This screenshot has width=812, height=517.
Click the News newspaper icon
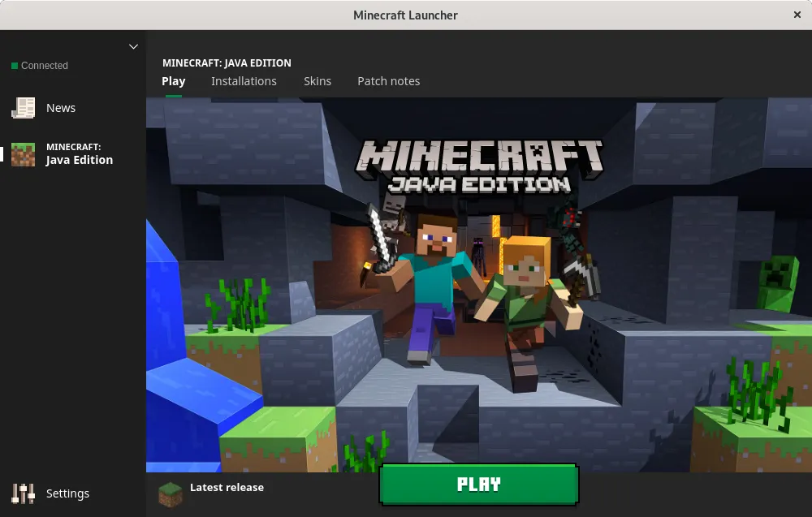pos(24,108)
